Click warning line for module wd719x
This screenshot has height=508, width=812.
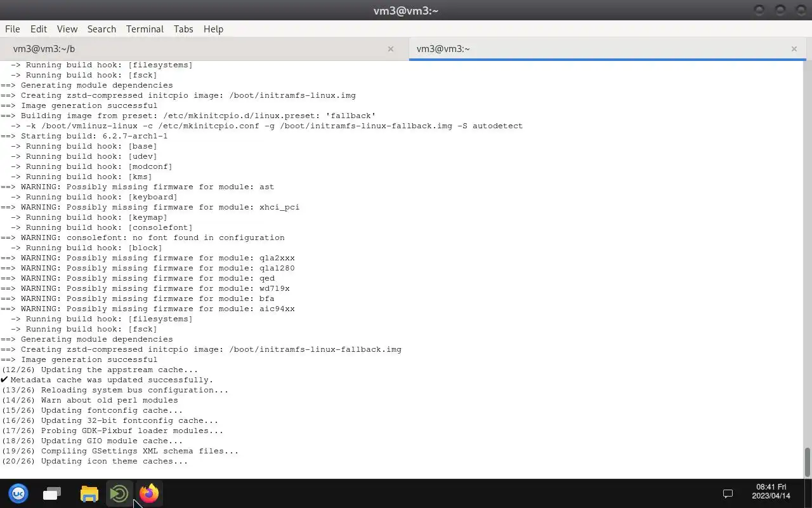coord(145,288)
